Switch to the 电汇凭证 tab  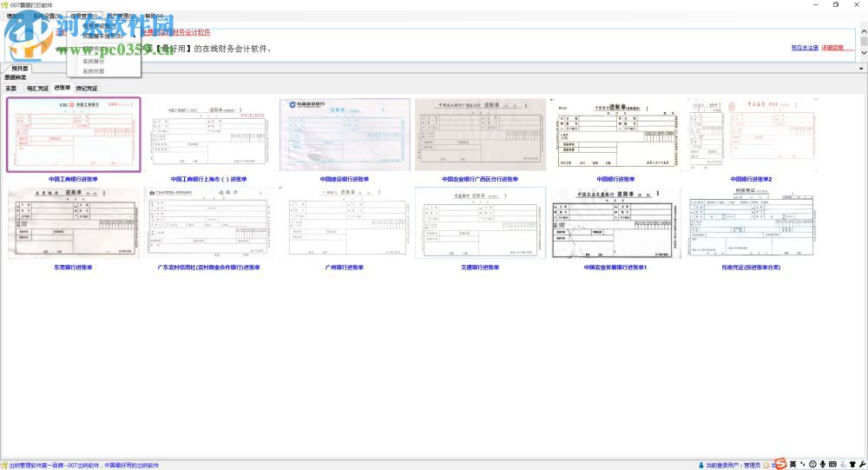click(37, 88)
